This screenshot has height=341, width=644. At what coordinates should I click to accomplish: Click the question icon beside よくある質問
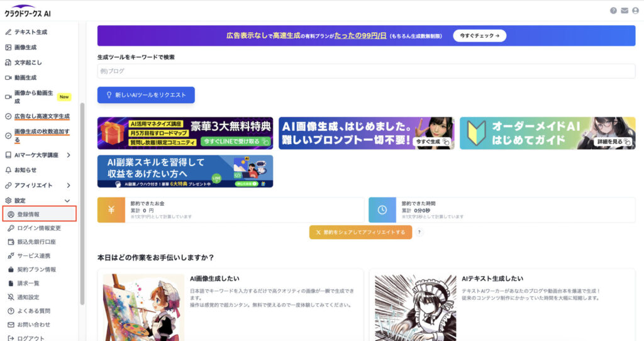(11, 311)
